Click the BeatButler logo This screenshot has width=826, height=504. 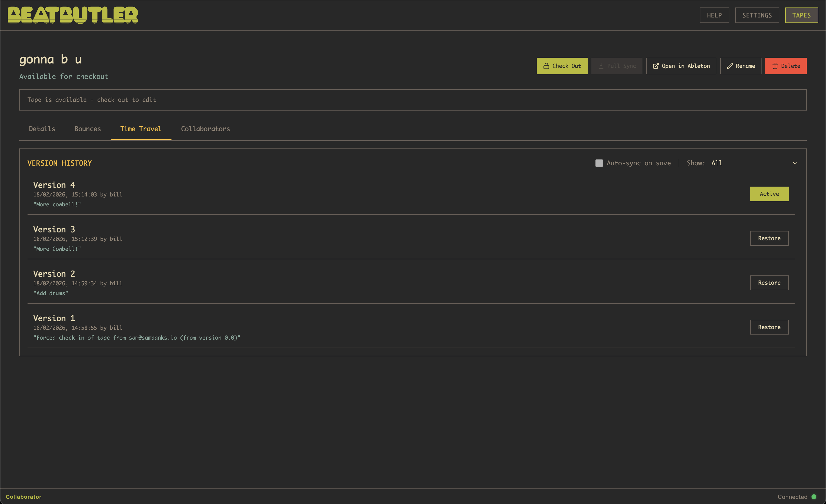point(73,15)
